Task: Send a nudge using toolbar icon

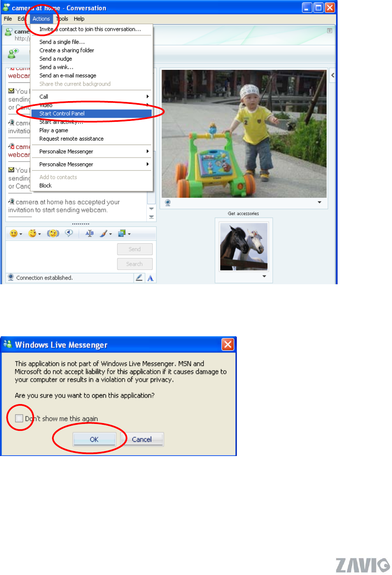Action: (53, 233)
